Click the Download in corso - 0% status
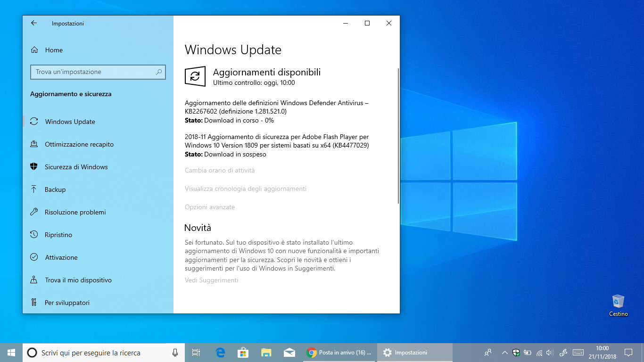Viewport: 644px width, 362px height. [x=239, y=120]
